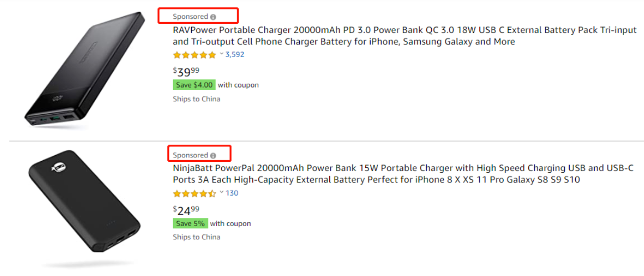Image resolution: width=644 pixels, height=276 pixels.
Task: Click the NinjaBatt star rating icons
Action: click(195, 193)
